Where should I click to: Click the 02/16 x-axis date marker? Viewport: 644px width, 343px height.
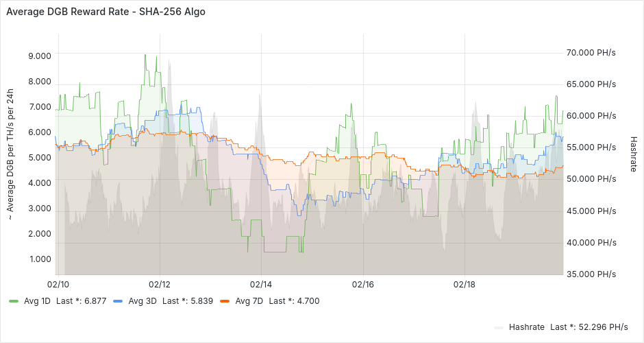point(362,284)
